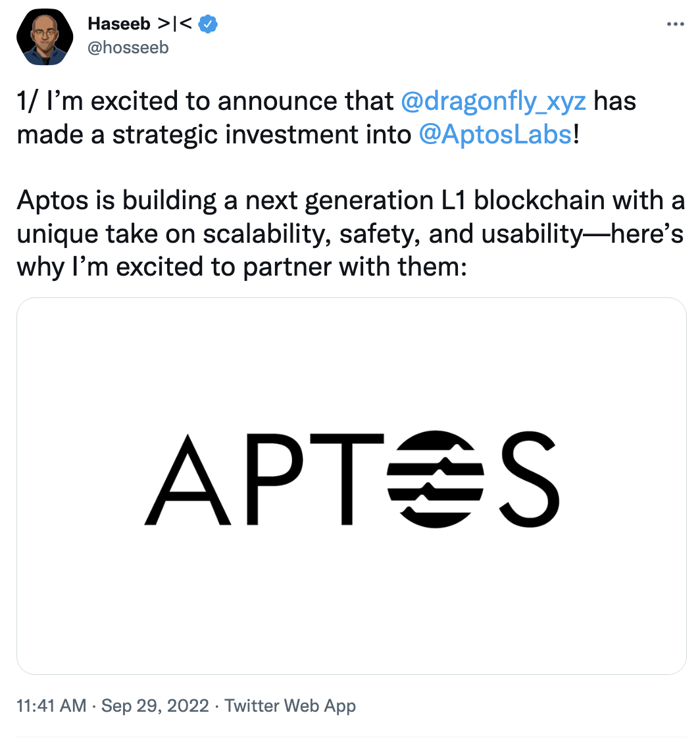This screenshot has width=700, height=742.
Task: Click the letter A in the Aptos logo
Action: [x=187, y=480]
